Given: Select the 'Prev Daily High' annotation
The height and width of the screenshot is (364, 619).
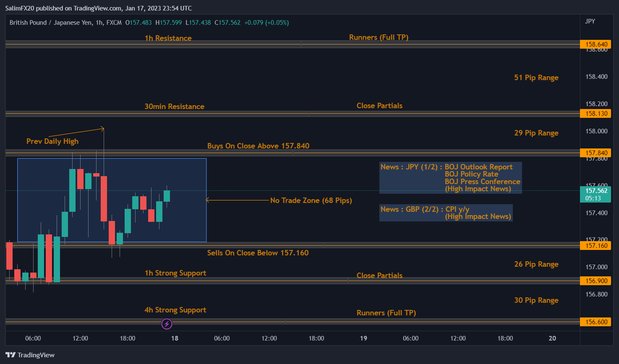Looking at the screenshot, I should click(52, 141).
